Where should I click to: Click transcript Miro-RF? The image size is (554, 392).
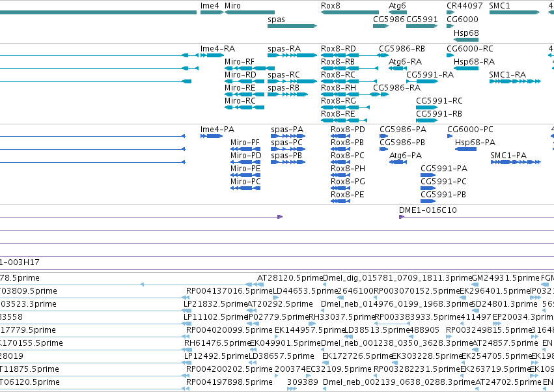click(240, 62)
